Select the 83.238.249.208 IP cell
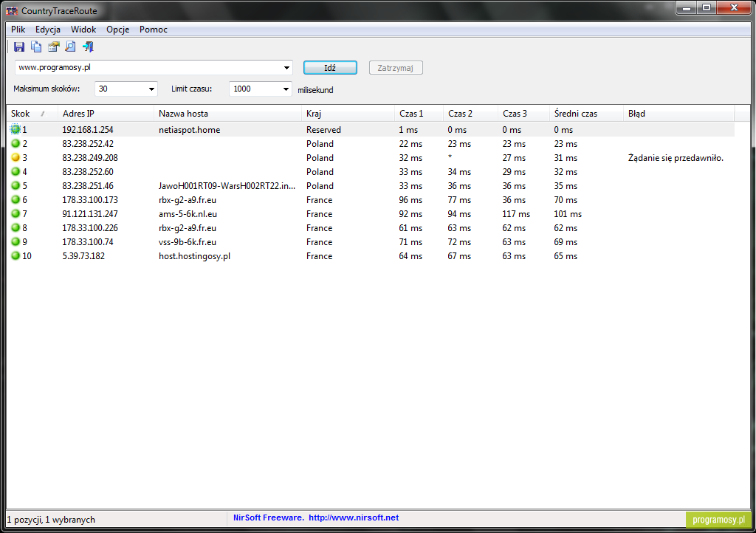This screenshot has height=533, width=756. click(89, 157)
